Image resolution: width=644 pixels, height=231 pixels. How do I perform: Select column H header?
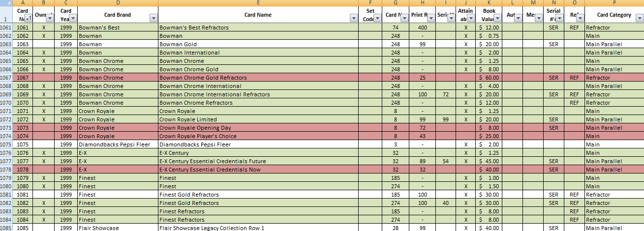pyautogui.click(x=422, y=3)
